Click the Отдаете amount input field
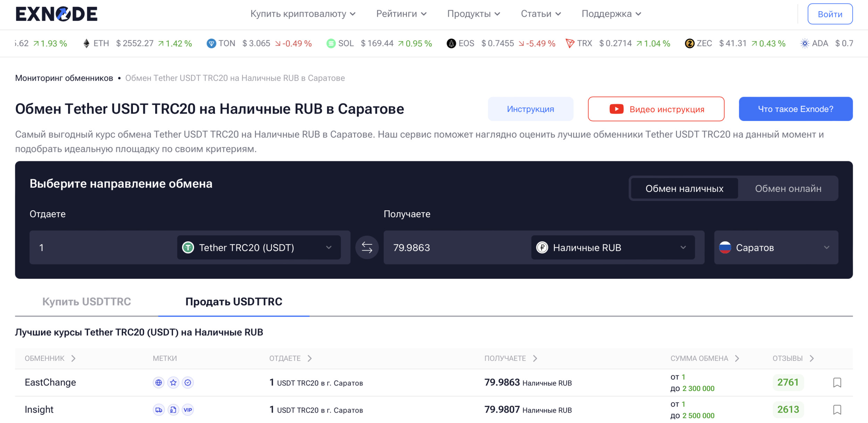The image size is (868, 423). click(x=104, y=247)
